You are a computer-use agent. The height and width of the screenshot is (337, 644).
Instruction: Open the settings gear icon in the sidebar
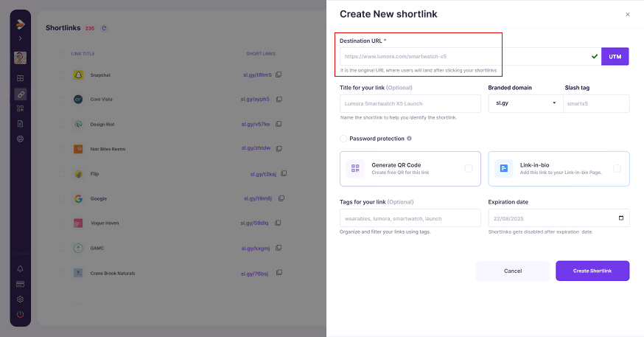point(20,299)
